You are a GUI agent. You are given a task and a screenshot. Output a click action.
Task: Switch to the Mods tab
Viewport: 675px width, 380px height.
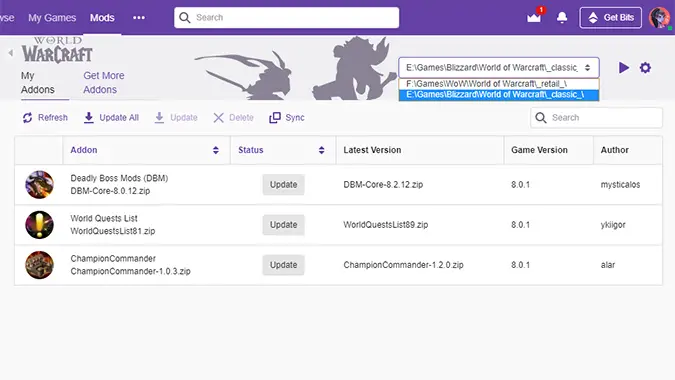point(102,18)
